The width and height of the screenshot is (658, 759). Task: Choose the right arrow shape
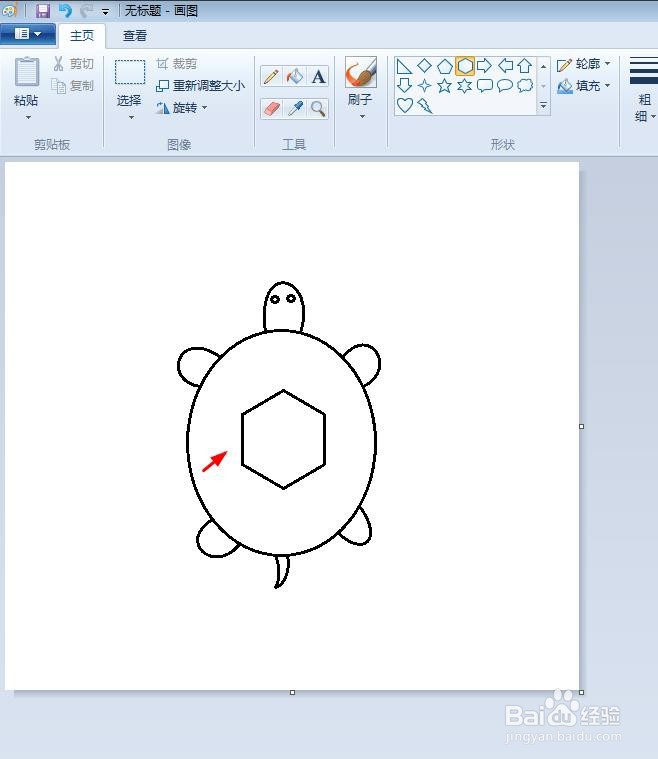click(484, 66)
